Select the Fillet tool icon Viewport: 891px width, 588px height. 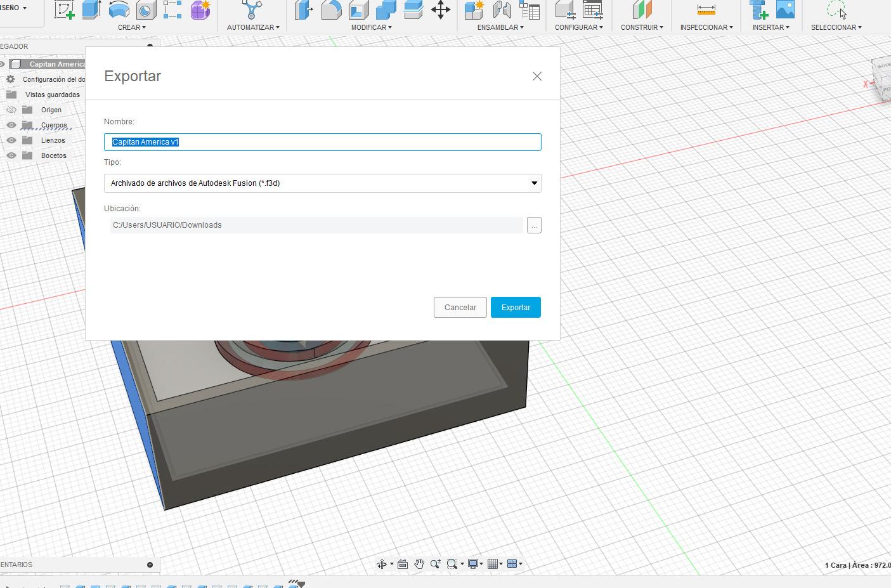(331, 10)
